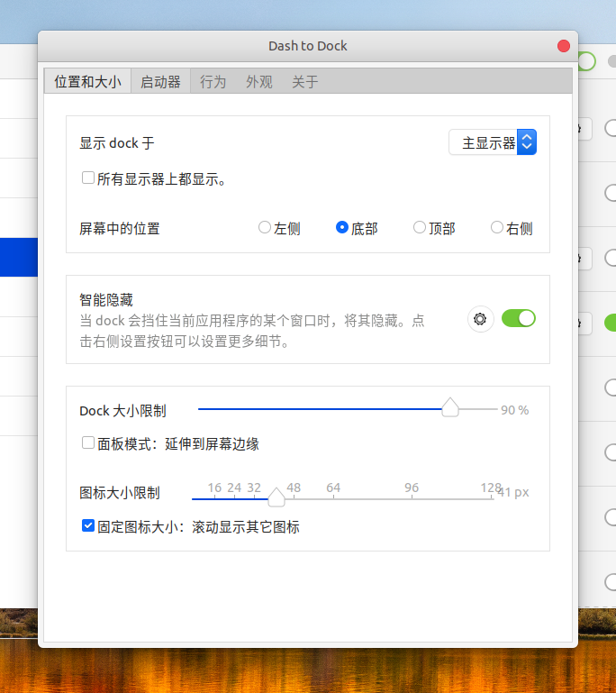Click the 显示 dock 于 label
This screenshot has height=693, width=616.
pyautogui.click(x=117, y=143)
